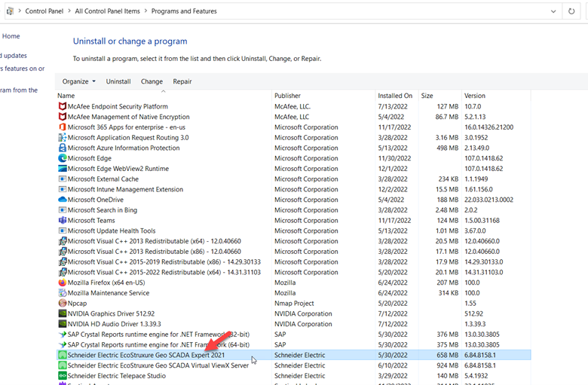Click the Microsoft Search in Bing icon

point(63,210)
